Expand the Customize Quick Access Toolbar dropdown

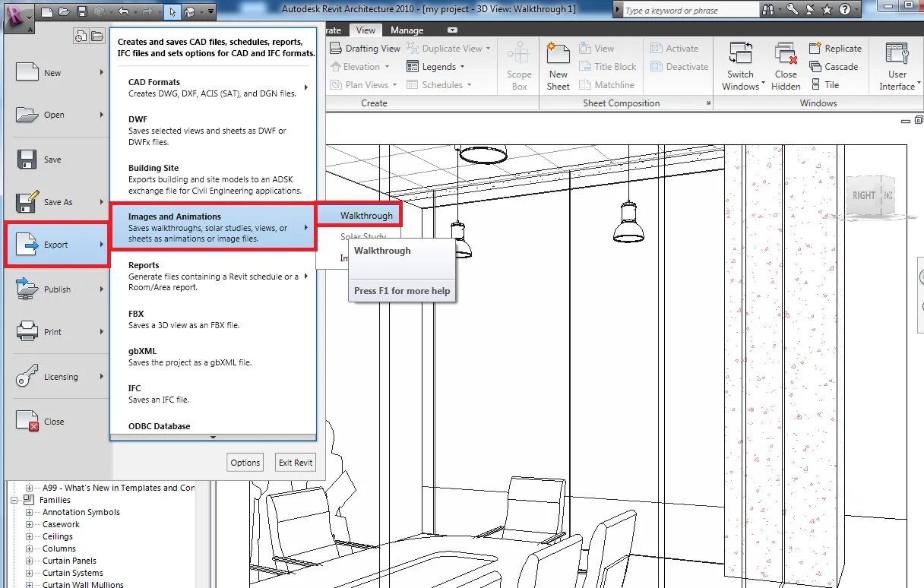[210, 12]
